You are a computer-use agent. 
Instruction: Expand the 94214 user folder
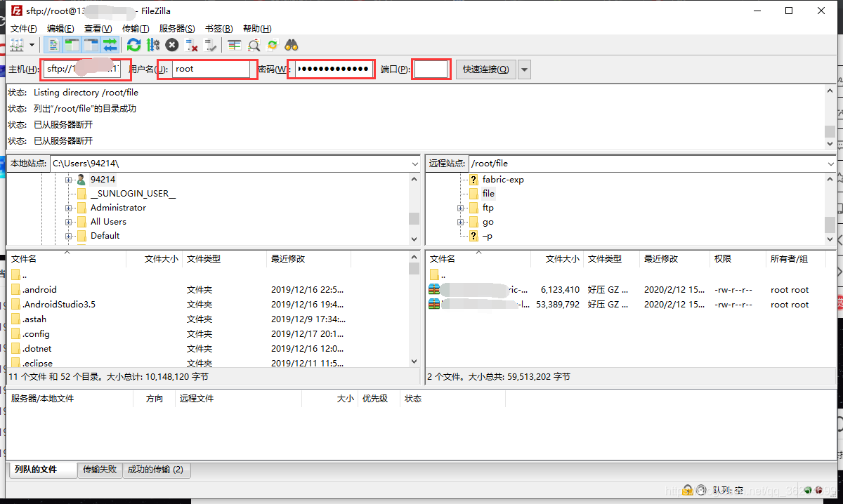coord(69,180)
